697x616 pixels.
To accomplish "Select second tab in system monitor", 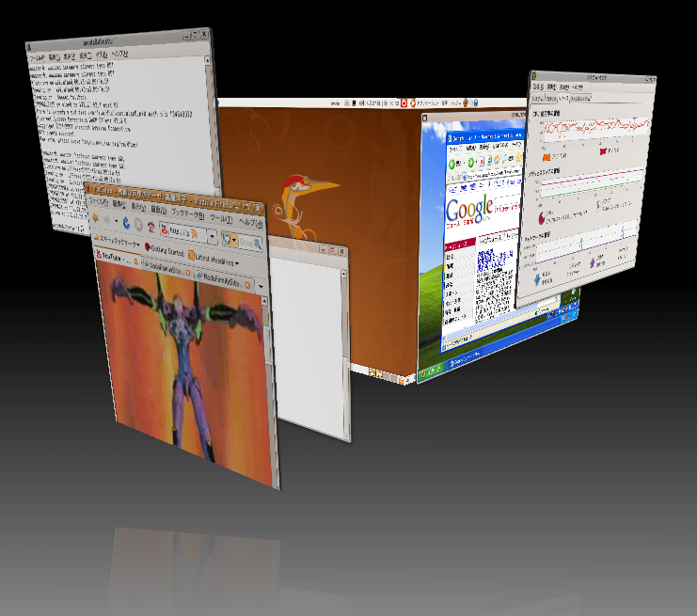I will (x=551, y=98).
